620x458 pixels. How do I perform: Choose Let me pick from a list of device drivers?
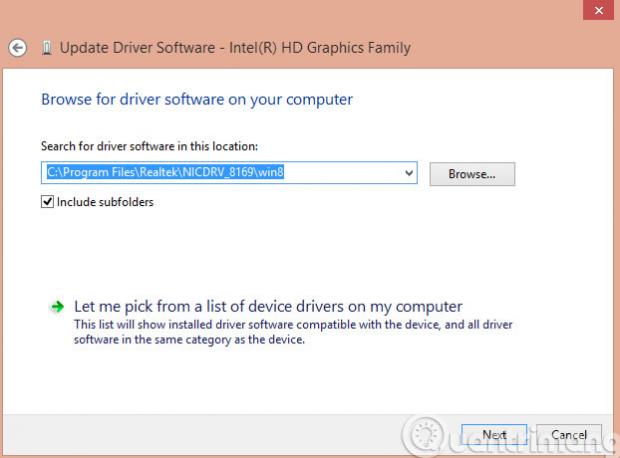point(268,306)
